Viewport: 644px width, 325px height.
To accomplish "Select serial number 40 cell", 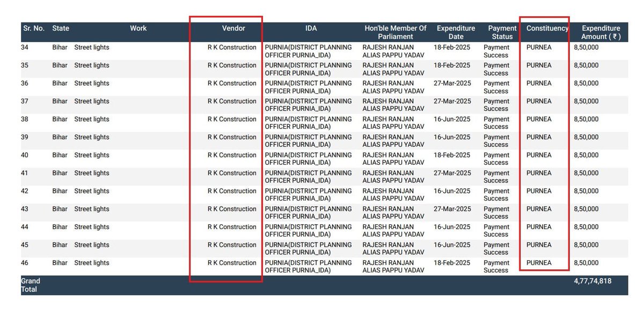I will pos(25,155).
